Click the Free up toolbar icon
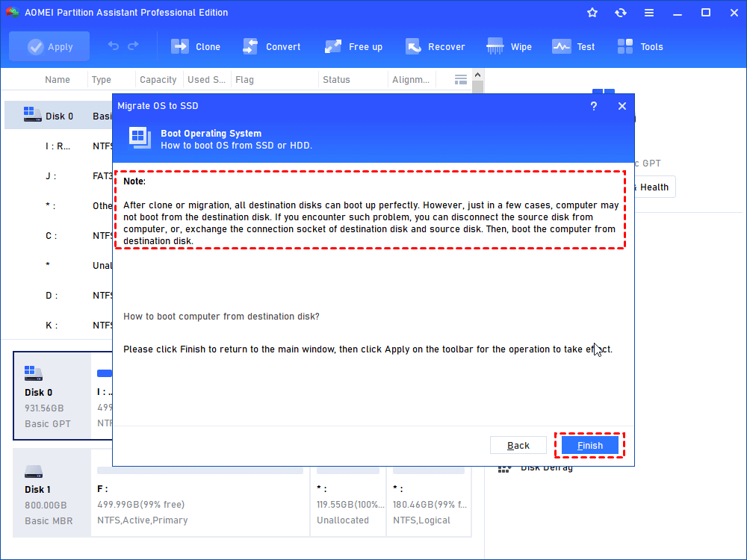 tap(333, 46)
